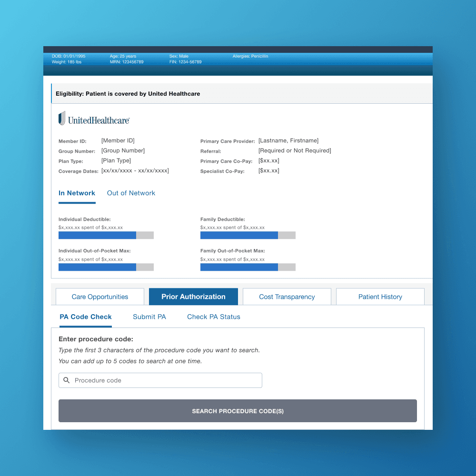476x476 pixels.
Task: Click the magnifying glass search icon
Action: (x=66, y=380)
